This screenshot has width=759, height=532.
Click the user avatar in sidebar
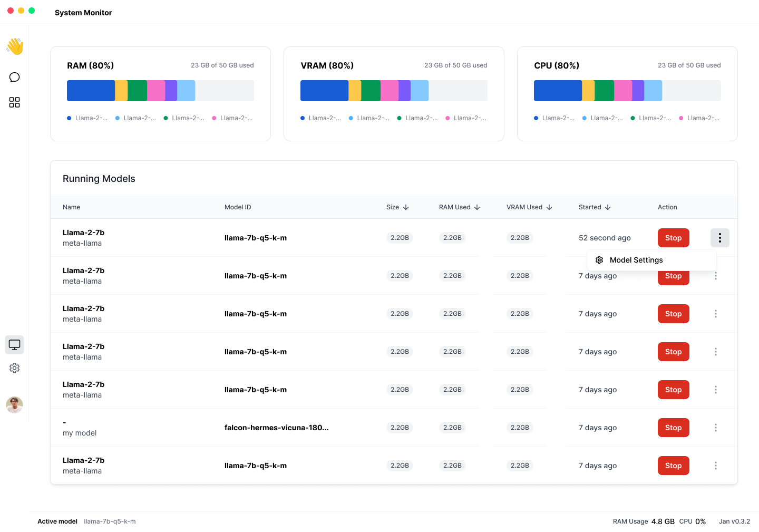[x=15, y=405]
